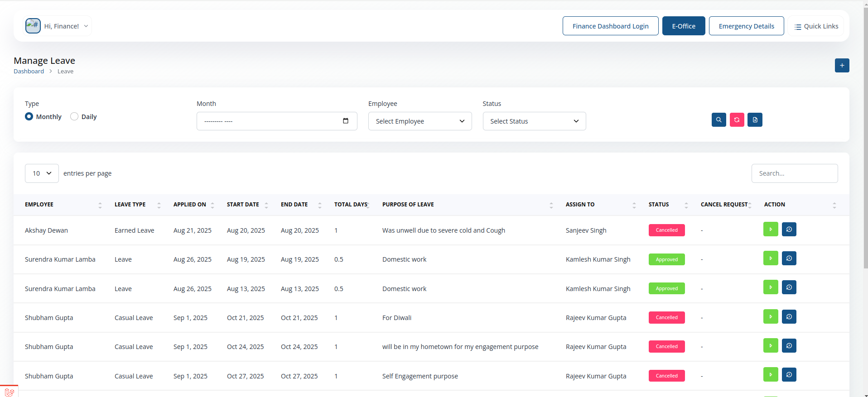This screenshot has width=868, height=397.
Task: Click the Total Days column header
Action: tap(351, 204)
